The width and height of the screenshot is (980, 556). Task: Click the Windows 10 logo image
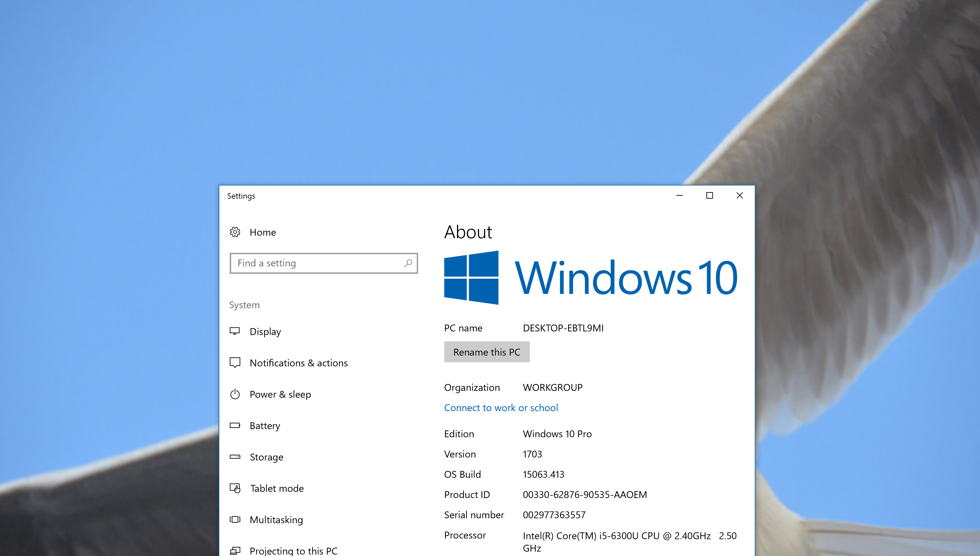pos(590,278)
